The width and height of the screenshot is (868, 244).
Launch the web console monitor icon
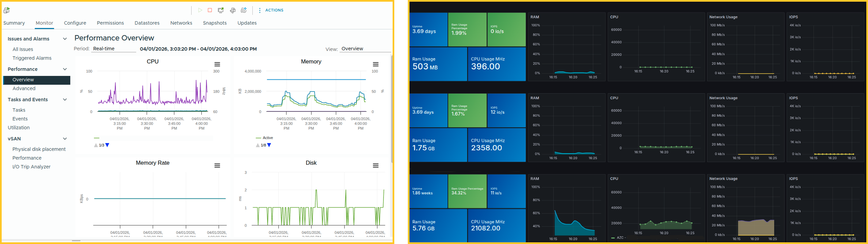(x=221, y=10)
